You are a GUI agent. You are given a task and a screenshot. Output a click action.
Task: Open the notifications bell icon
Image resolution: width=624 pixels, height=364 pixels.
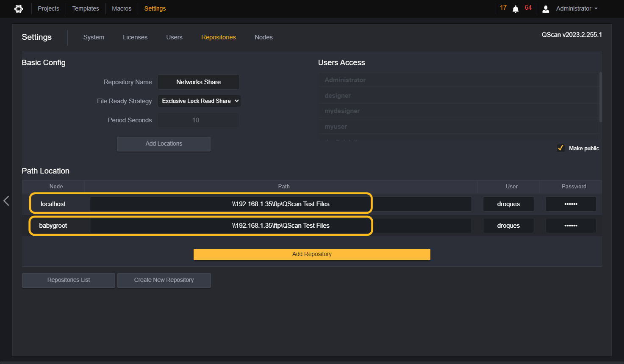516,9
